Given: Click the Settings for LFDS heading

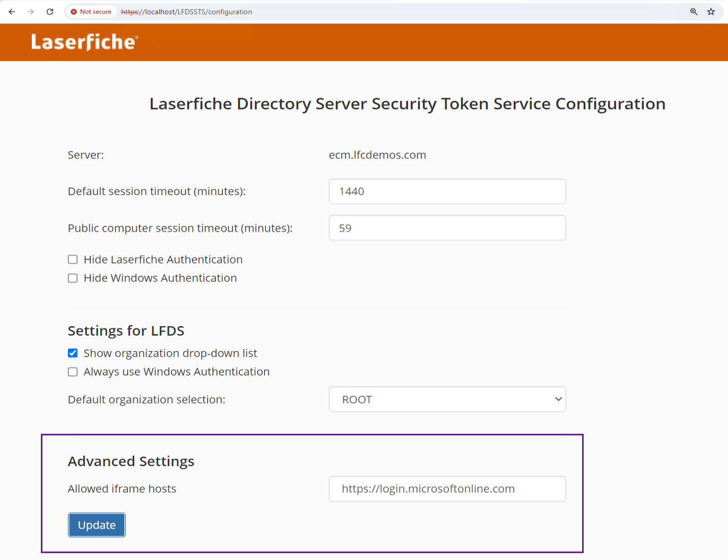Looking at the screenshot, I should coord(126,331).
